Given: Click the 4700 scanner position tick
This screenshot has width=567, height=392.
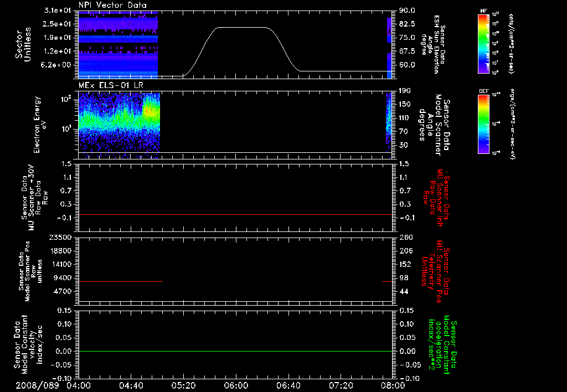Looking at the screenshot, I should [62, 291].
